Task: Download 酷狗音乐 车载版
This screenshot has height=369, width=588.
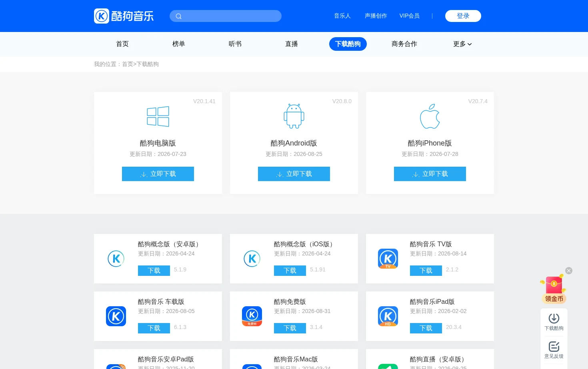Action: coord(154,328)
